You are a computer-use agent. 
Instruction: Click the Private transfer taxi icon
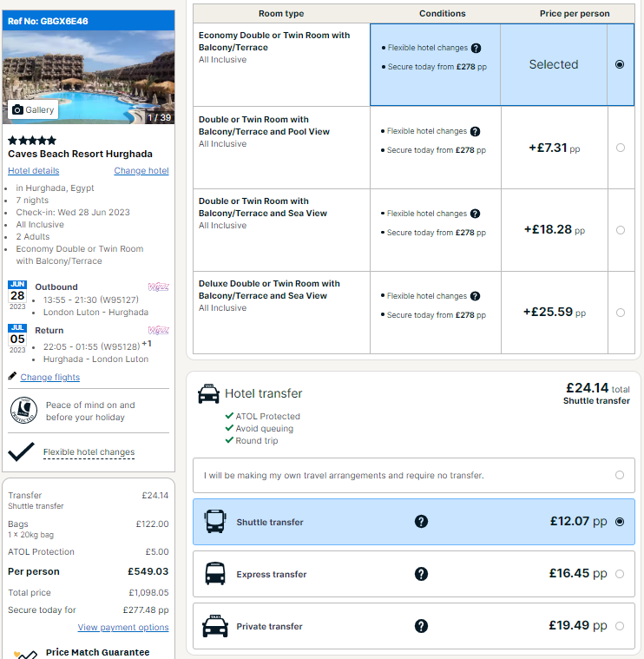pyautogui.click(x=215, y=626)
